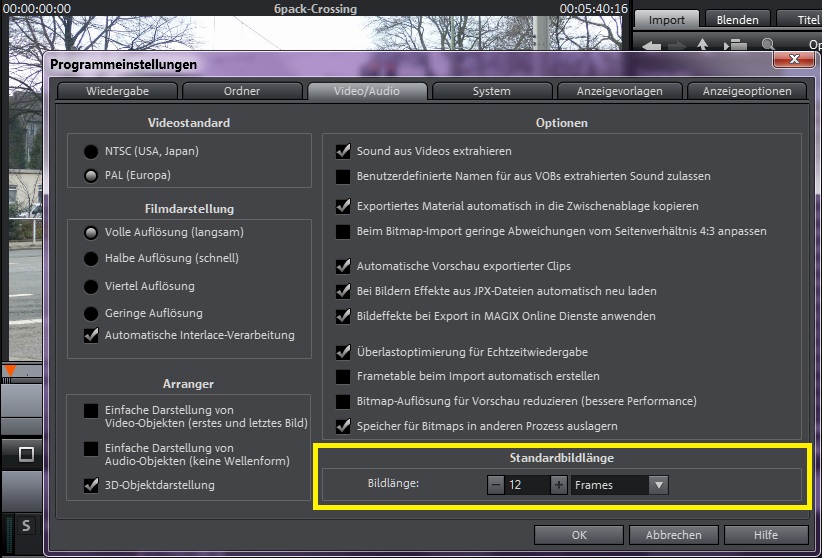Click the magnifier search icon in Import panel
822x558 pixels.
pyautogui.click(x=768, y=45)
